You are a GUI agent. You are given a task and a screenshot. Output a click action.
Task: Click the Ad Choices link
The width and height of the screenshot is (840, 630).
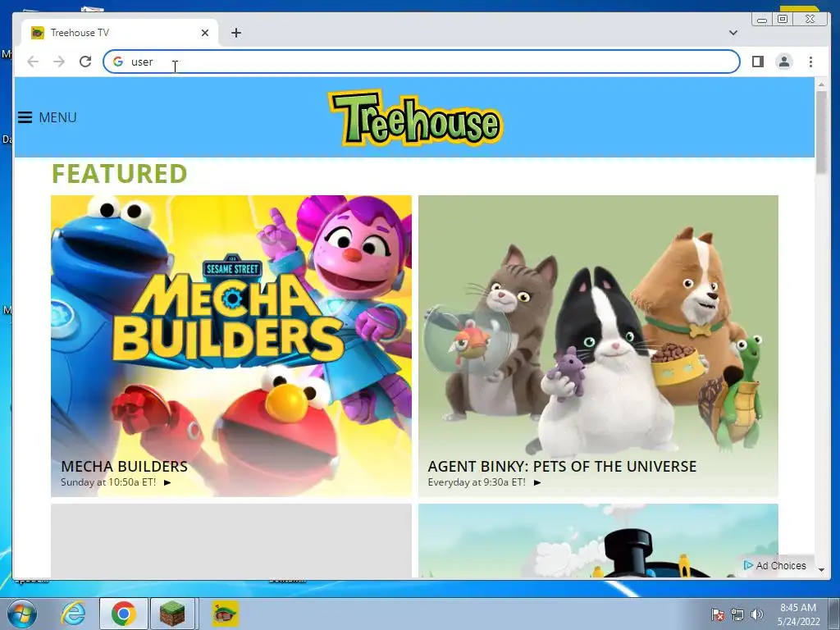pyautogui.click(x=775, y=565)
